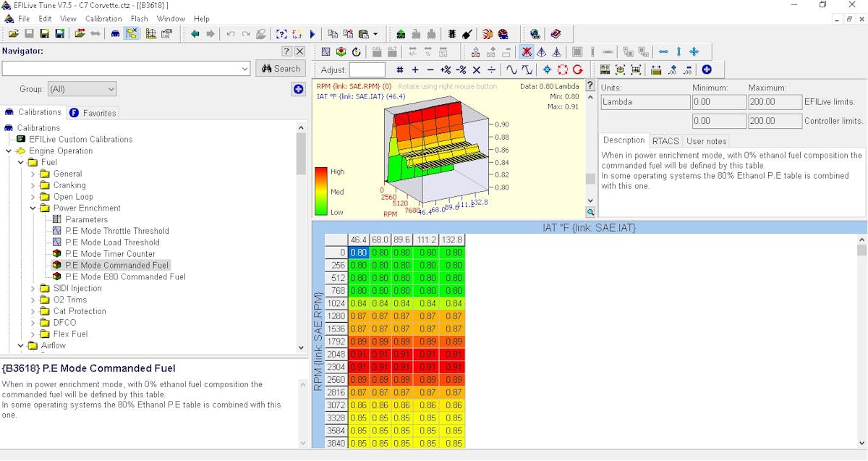Click the red circular arrow rotate icon
The image size is (868, 461).
578,70
